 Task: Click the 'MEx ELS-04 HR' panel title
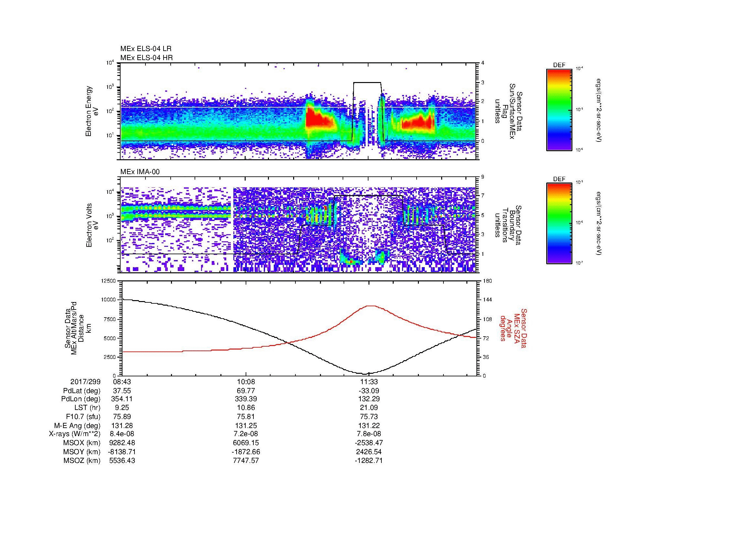(146, 58)
